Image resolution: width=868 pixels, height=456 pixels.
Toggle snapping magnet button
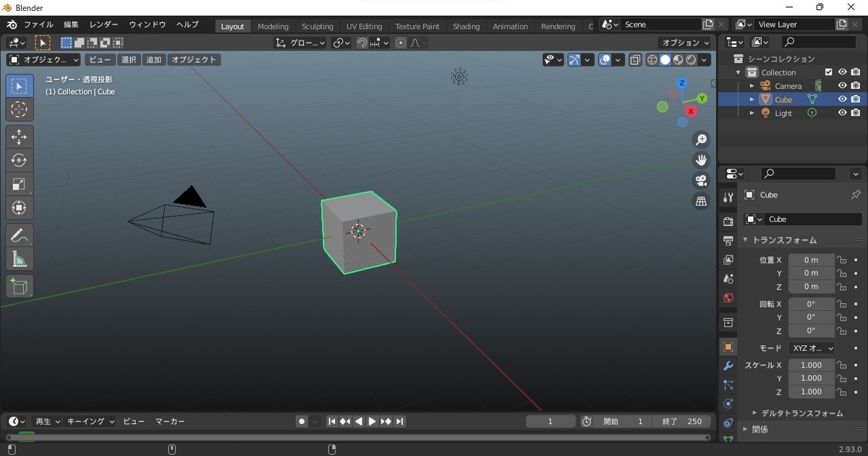pyautogui.click(x=362, y=43)
